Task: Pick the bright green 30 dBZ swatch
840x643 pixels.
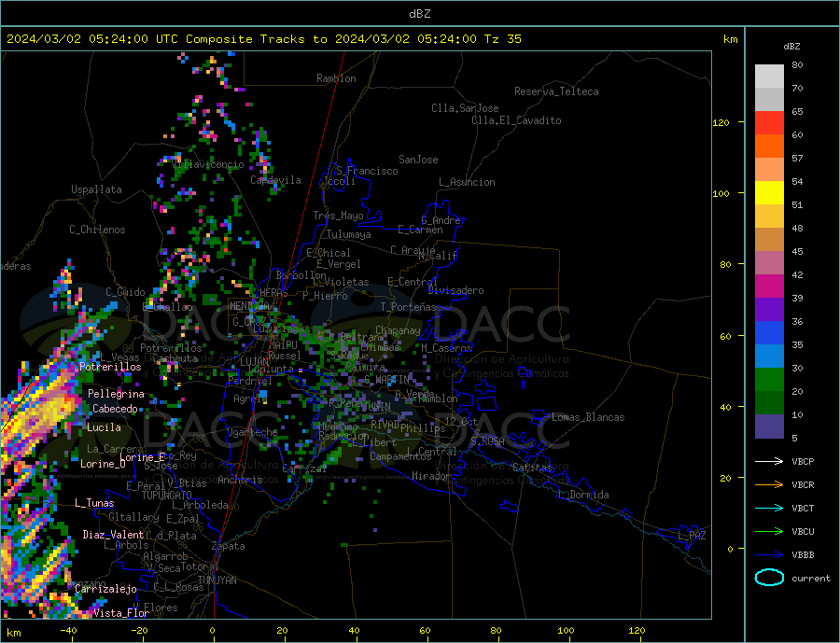Action: pyautogui.click(x=769, y=380)
